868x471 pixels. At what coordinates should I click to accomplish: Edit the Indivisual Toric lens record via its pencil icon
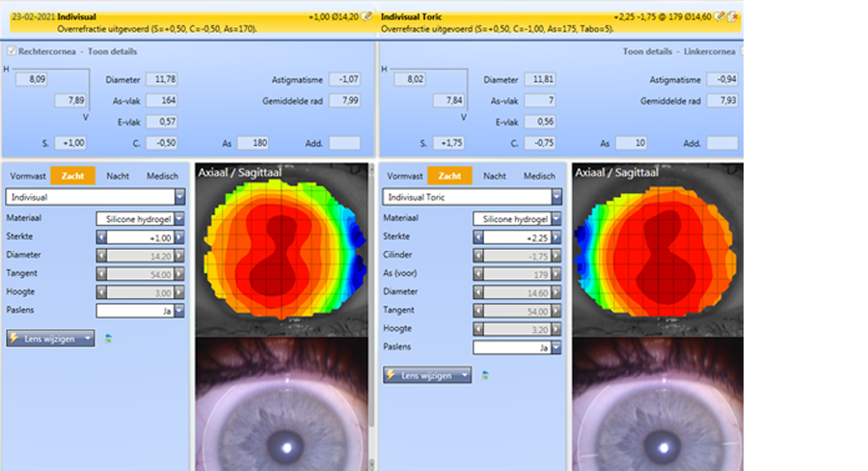[x=719, y=16]
